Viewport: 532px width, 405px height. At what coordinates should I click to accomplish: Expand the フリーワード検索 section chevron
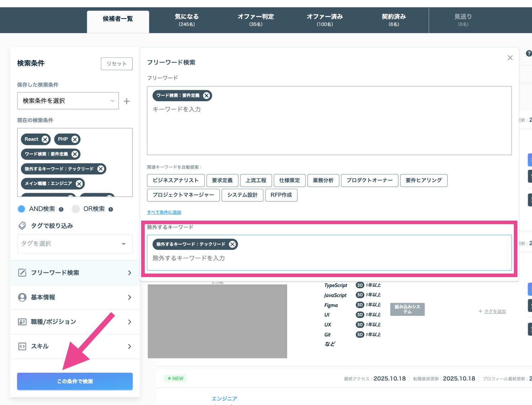(x=129, y=273)
